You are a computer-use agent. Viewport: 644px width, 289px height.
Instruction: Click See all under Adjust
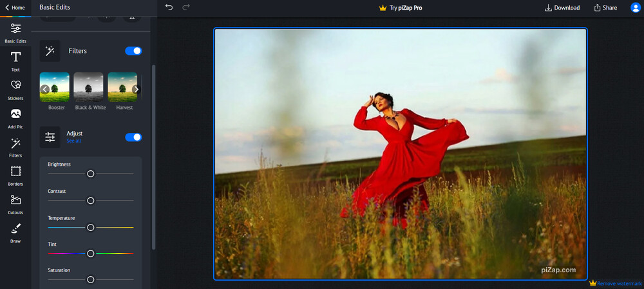74,141
